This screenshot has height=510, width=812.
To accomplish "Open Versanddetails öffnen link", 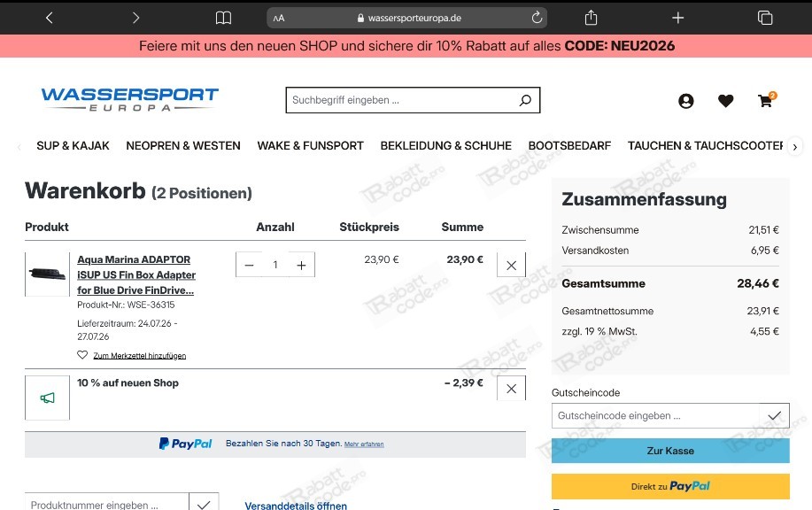I will [296, 506].
